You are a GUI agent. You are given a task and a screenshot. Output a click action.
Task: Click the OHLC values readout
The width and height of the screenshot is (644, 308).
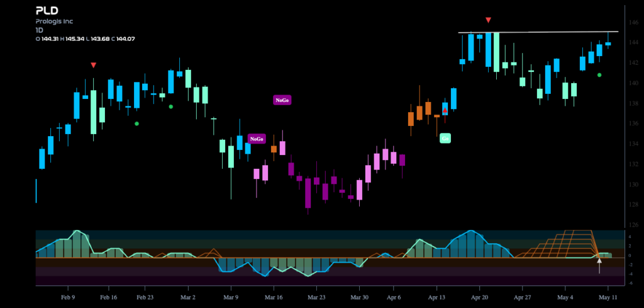(86, 39)
